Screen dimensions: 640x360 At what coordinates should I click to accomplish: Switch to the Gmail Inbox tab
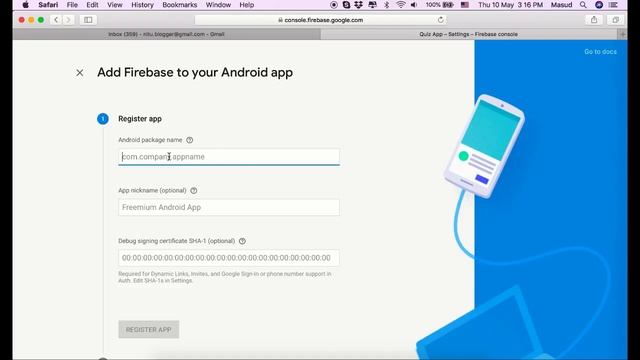click(167, 34)
